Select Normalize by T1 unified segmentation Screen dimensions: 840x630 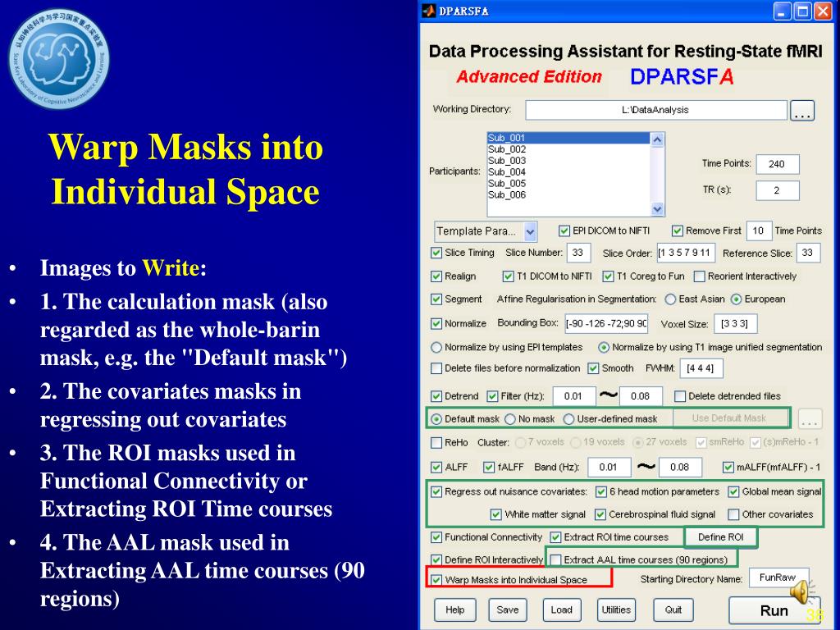coord(604,348)
